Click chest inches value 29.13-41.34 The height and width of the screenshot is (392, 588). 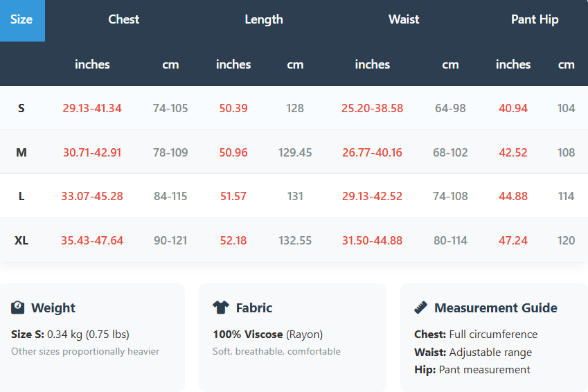point(92,108)
